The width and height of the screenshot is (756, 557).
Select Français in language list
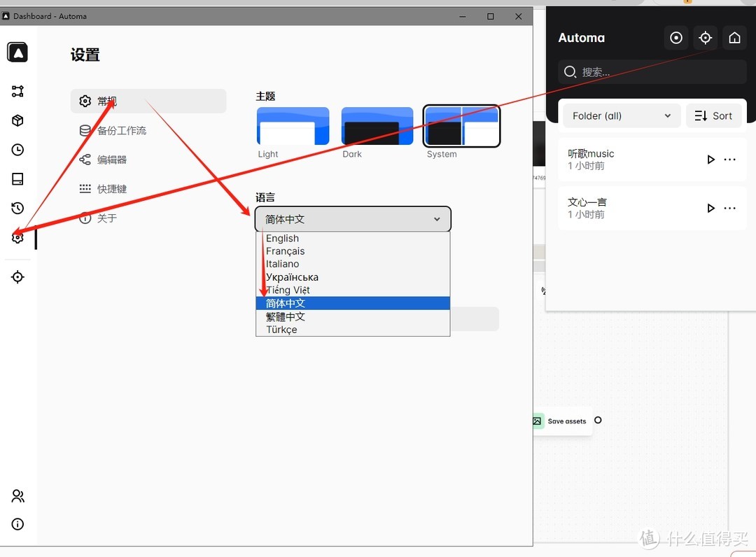353,251
